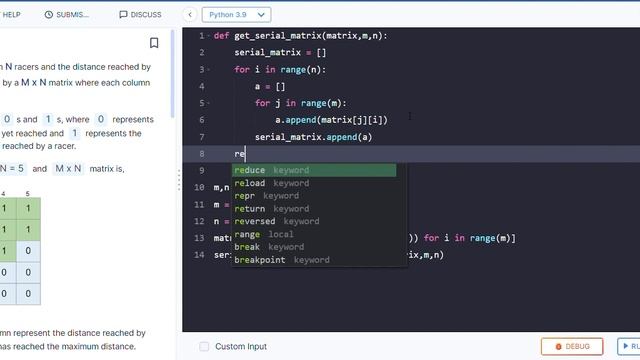This screenshot has width=640, height=360.
Task: Bookmark this problem with the bookmark icon
Action: tap(154, 43)
